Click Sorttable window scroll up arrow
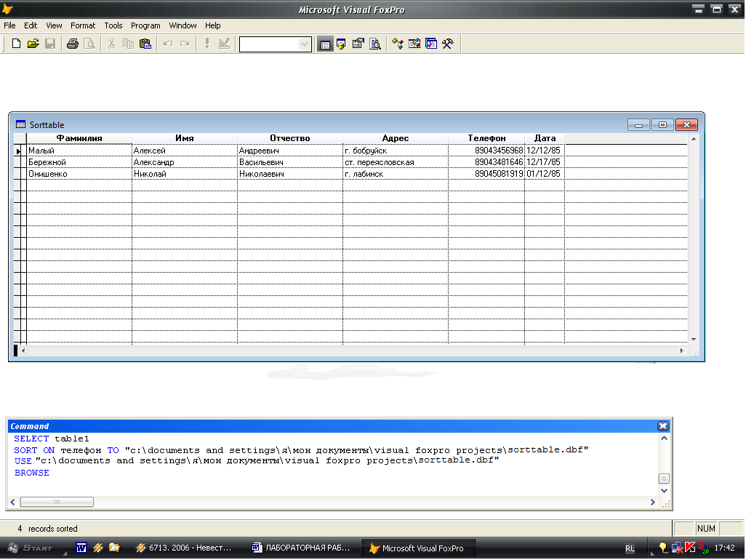The height and width of the screenshot is (560, 746). (x=694, y=139)
